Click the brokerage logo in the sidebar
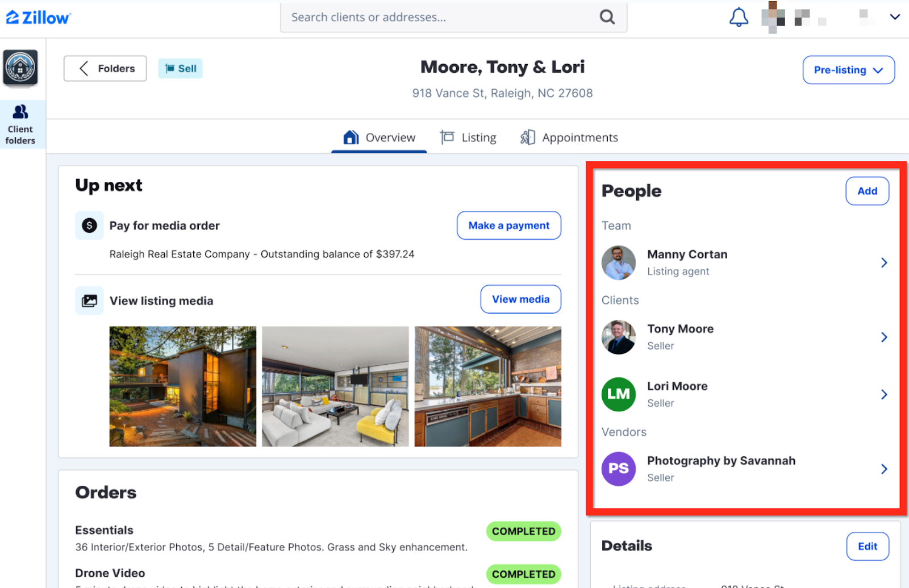The image size is (909, 588). click(20, 68)
